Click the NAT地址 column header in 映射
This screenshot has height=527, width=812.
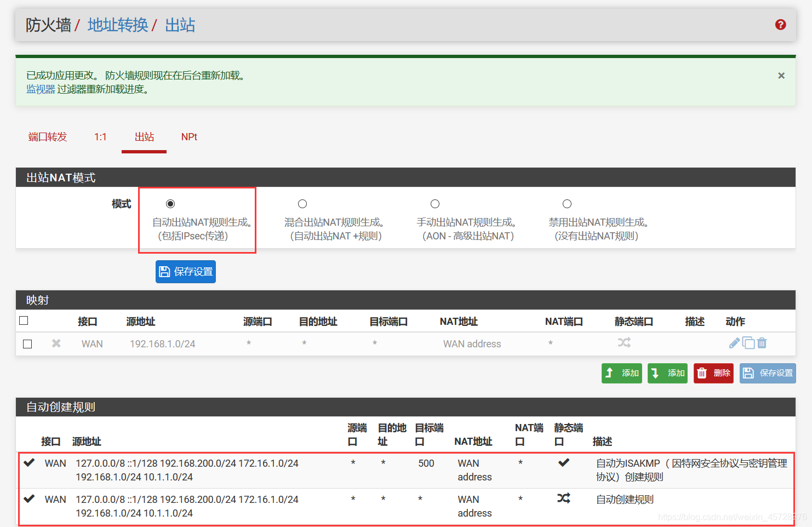point(459,322)
